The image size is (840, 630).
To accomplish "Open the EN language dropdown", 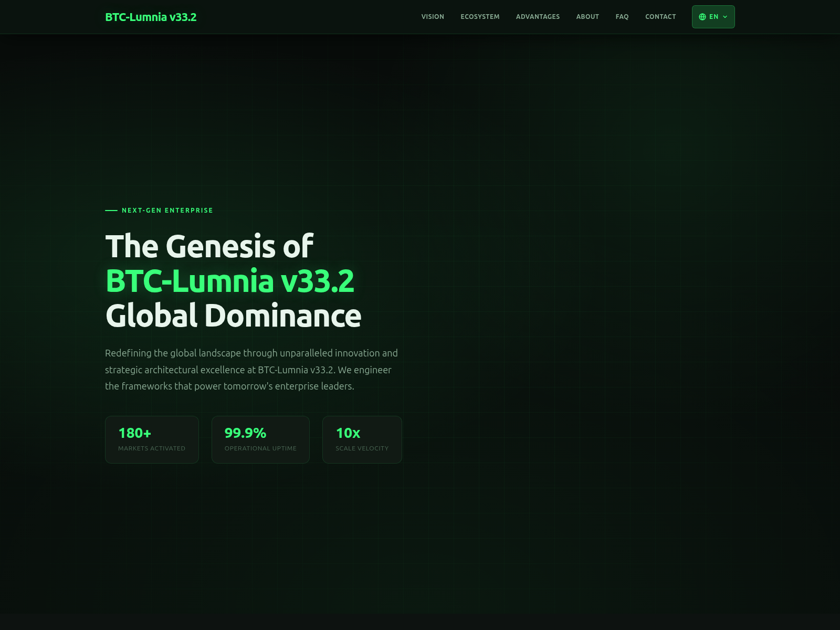I will point(713,17).
